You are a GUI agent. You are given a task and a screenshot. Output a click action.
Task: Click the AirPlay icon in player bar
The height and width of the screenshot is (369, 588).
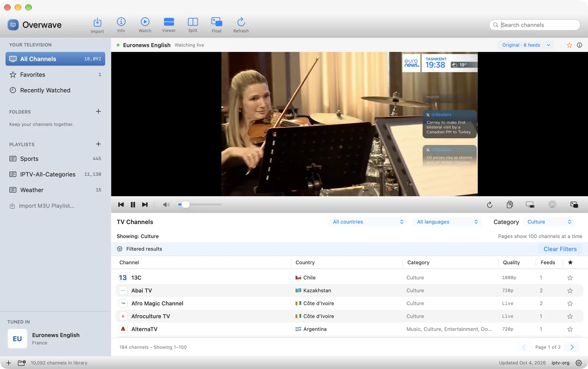click(x=552, y=205)
